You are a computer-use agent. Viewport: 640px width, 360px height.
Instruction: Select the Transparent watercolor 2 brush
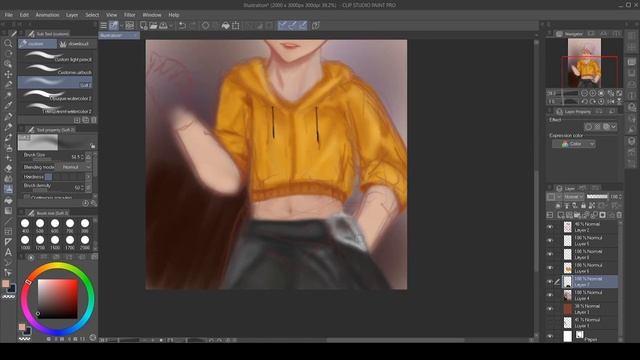point(55,109)
